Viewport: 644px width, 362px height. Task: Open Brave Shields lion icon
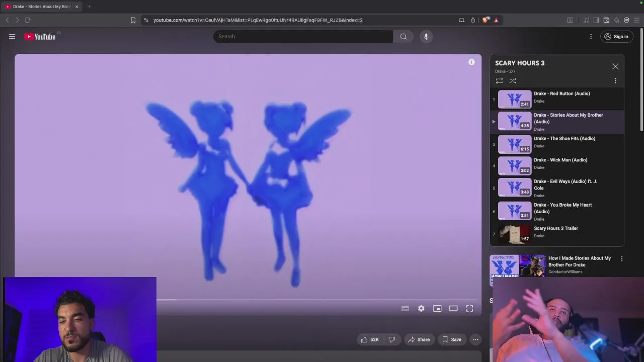click(486, 20)
